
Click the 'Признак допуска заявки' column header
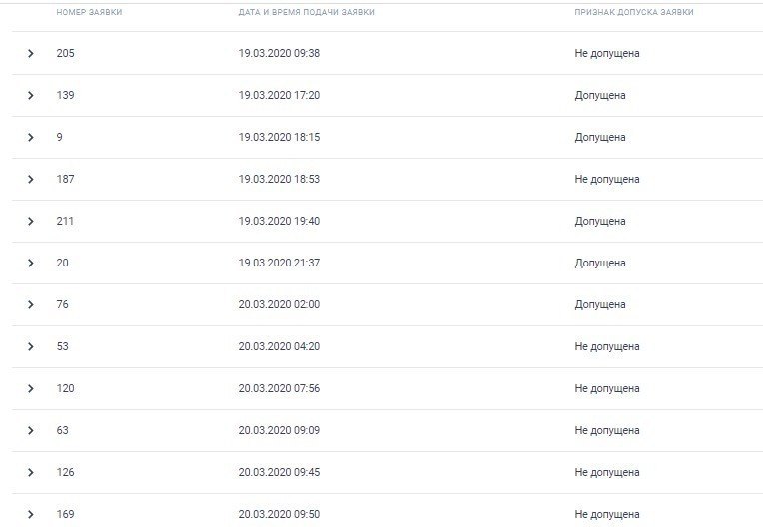tap(633, 12)
